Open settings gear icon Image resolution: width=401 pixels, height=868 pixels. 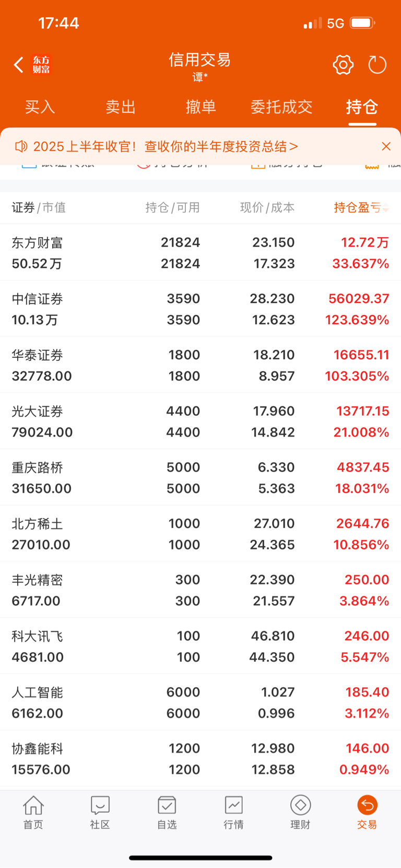click(x=343, y=65)
